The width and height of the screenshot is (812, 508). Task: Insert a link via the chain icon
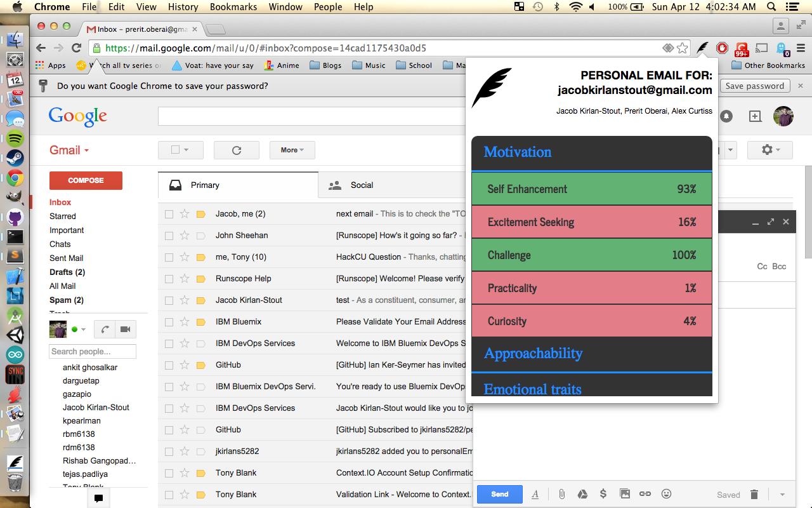tap(645, 494)
